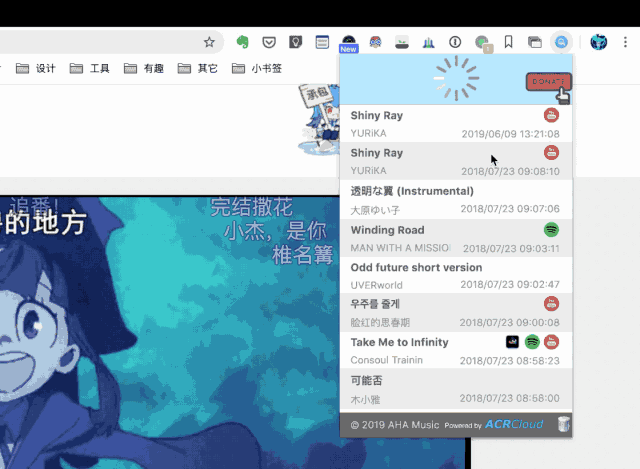
Task: Open YouTube link for 우주를 줄게
Action: coord(551,304)
